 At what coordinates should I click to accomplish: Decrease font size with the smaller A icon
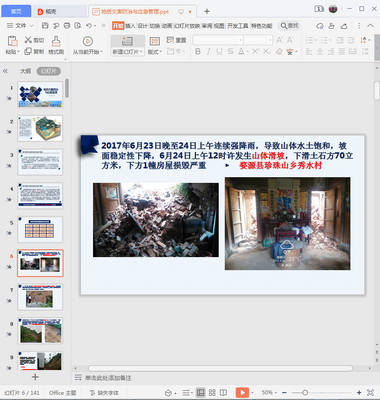[x=290, y=40]
